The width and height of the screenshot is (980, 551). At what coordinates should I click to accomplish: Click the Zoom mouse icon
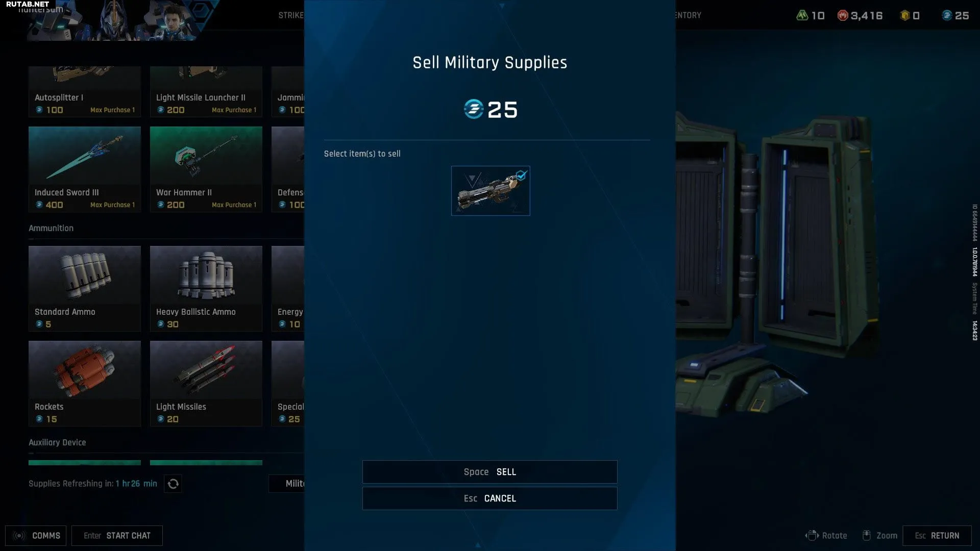click(x=866, y=536)
